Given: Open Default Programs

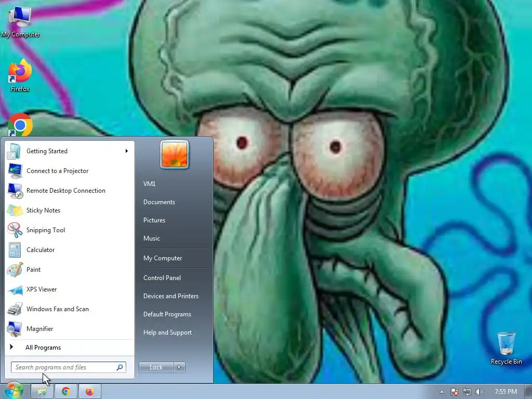Looking at the screenshot, I should [167, 314].
